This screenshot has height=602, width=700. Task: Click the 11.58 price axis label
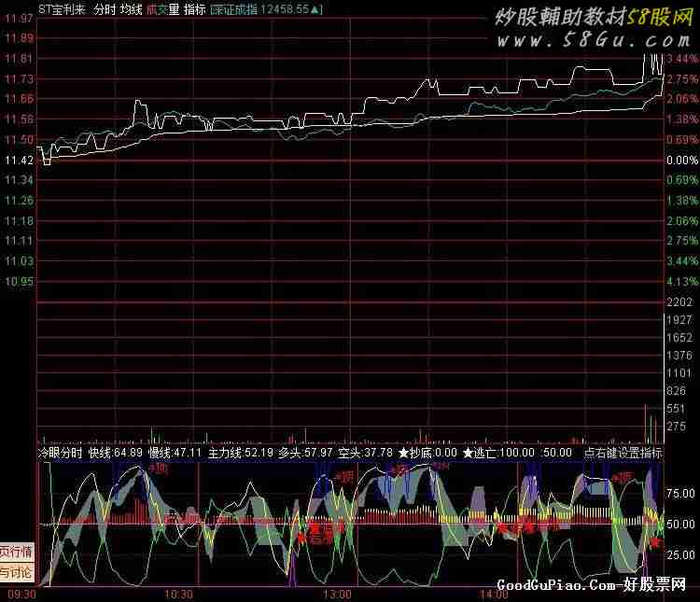tap(19, 119)
